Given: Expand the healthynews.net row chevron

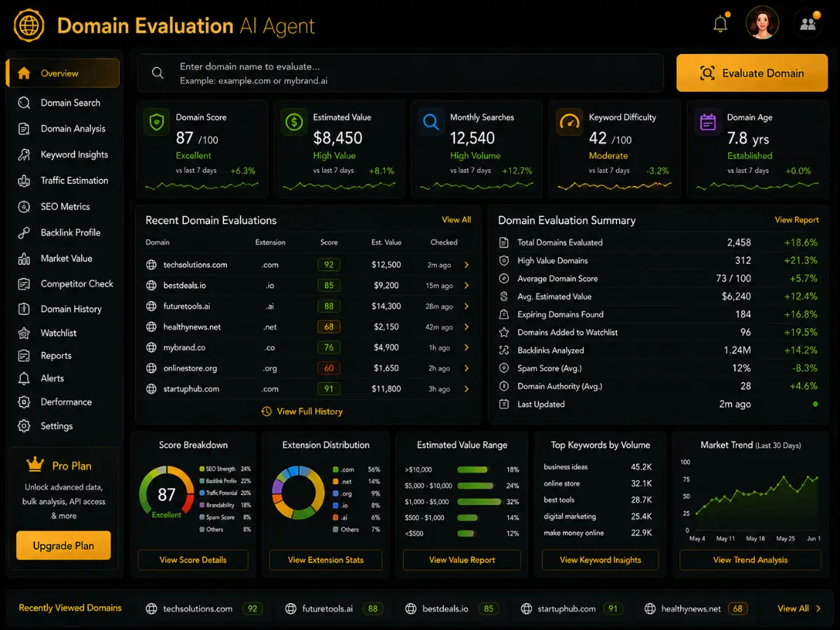Looking at the screenshot, I should (467, 327).
